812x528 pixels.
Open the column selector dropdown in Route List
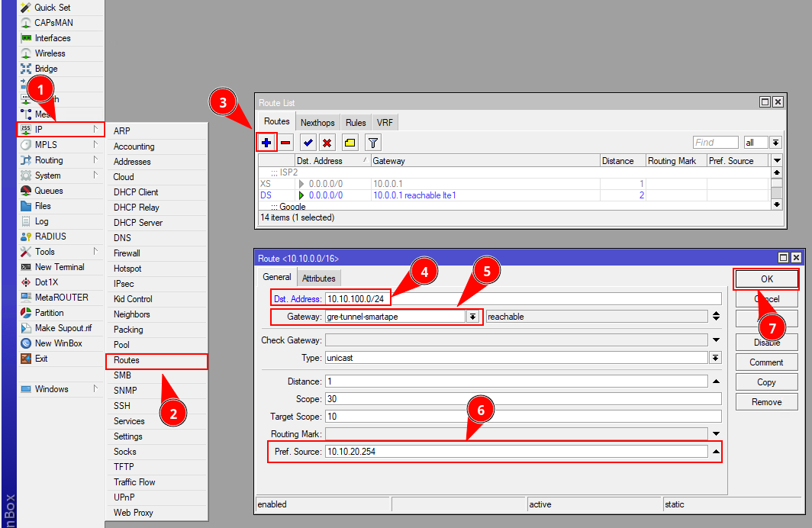[777, 161]
